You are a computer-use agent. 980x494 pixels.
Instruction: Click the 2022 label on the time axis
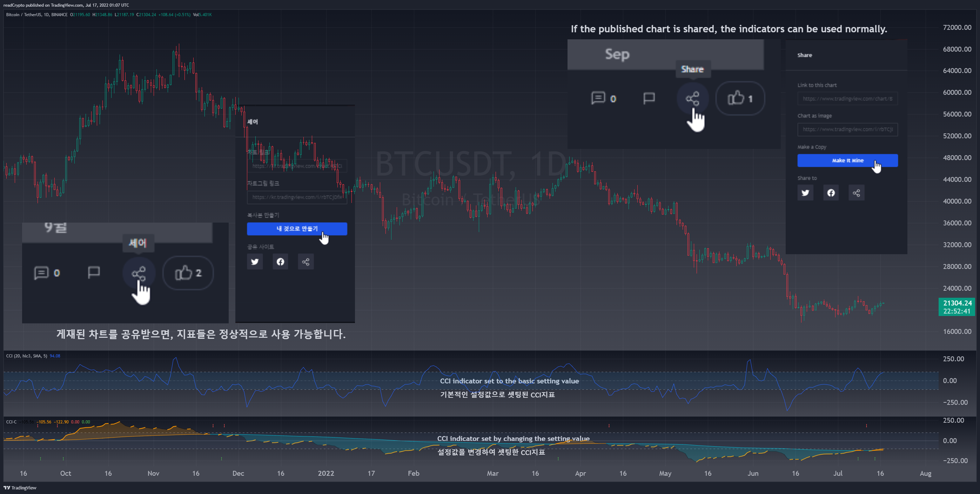[x=326, y=473]
